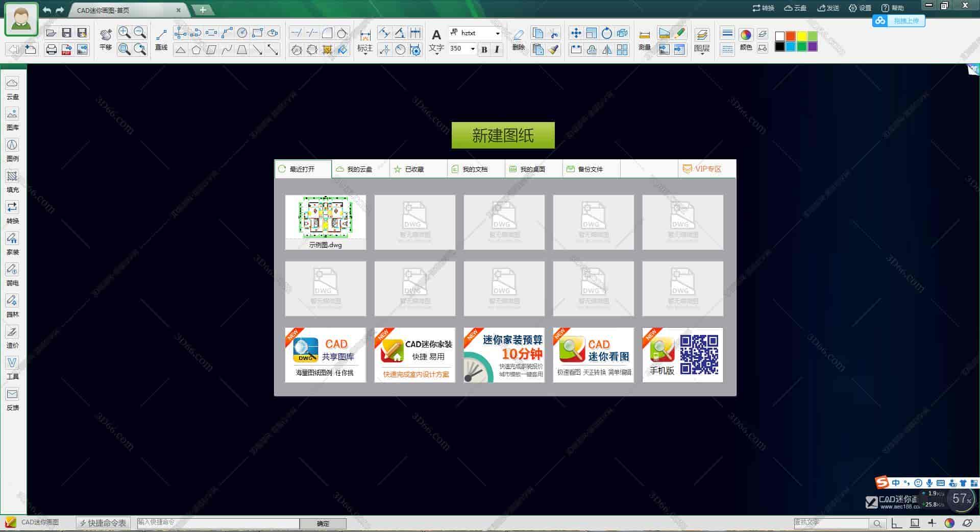The width and height of the screenshot is (980, 532).
Task: Expand the text height 350 dropdown
Action: point(472,49)
